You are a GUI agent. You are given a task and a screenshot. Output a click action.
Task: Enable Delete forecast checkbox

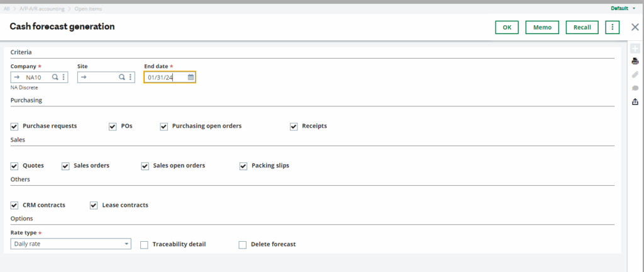click(243, 245)
